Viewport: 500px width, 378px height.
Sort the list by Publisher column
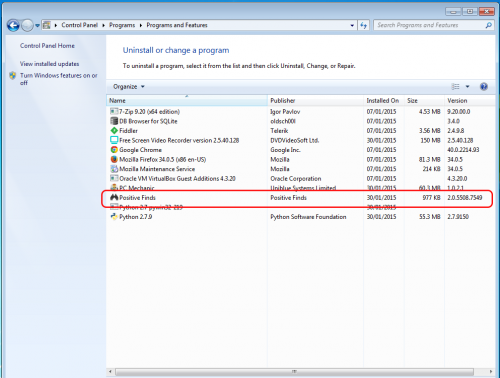(315, 101)
